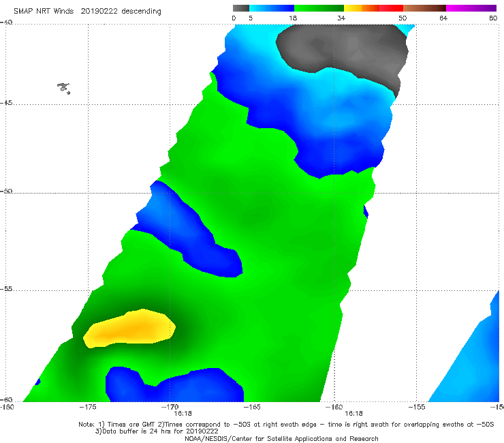Click the color bar label '5'

tap(251, 18)
